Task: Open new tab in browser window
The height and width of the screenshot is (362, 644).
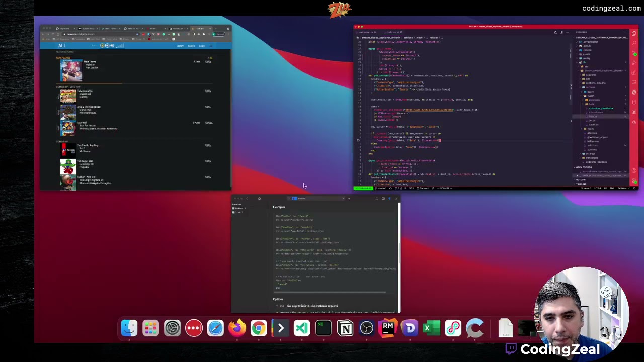Action: [216, 29]
